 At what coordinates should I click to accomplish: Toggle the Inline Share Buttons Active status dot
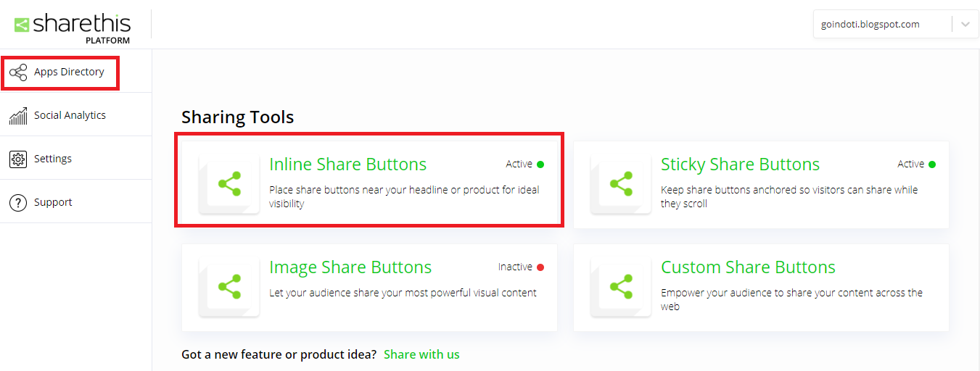(540, 164)
